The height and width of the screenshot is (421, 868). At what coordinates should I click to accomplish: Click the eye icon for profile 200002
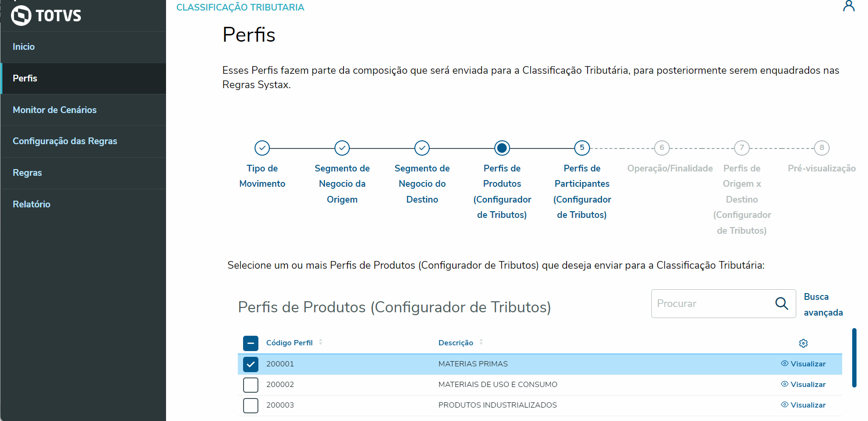click(x=785, y=384)
